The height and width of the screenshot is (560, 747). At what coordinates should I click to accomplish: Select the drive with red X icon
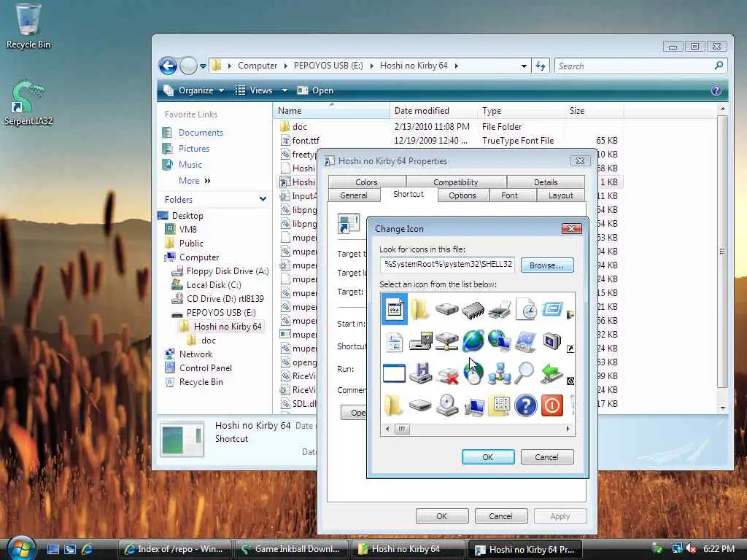point(447,375)
